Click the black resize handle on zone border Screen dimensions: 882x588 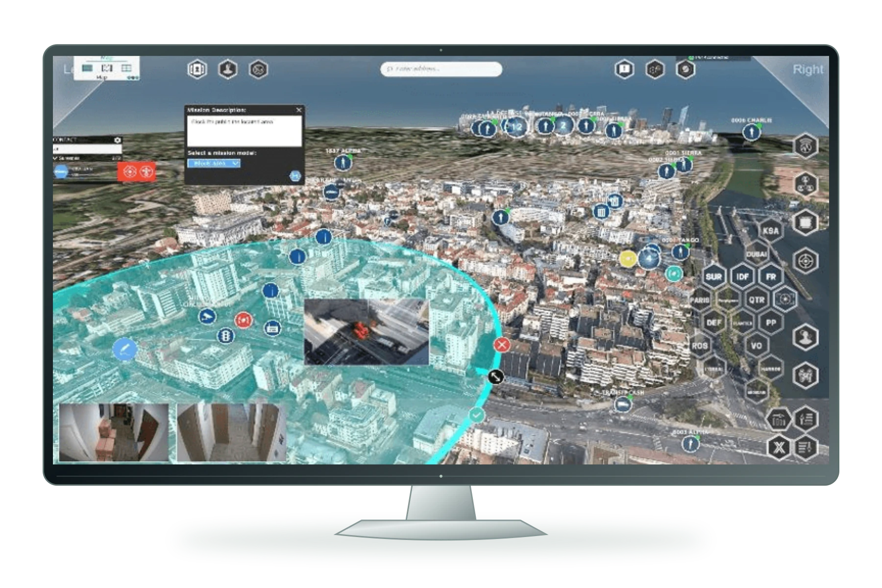(496, 377)
